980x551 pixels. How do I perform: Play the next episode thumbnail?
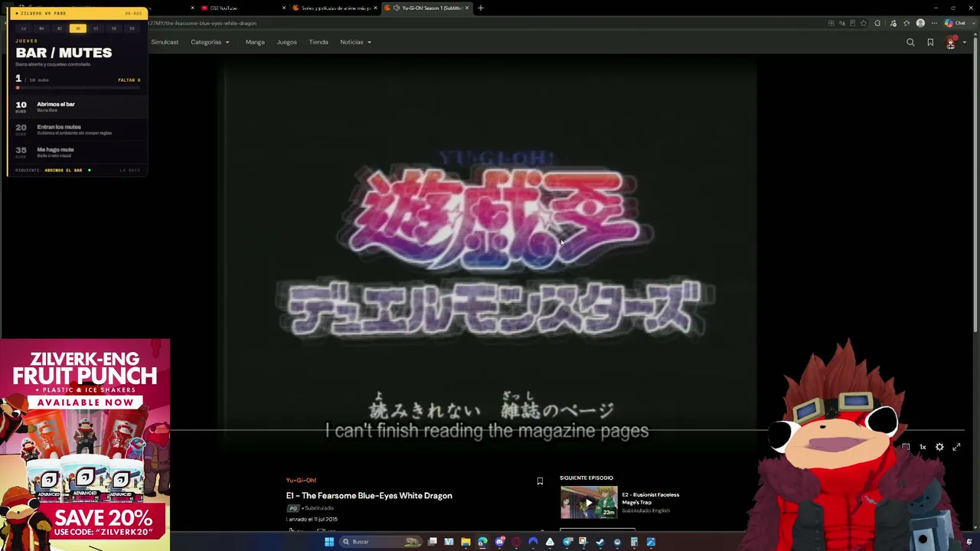(x=588, y=503)
